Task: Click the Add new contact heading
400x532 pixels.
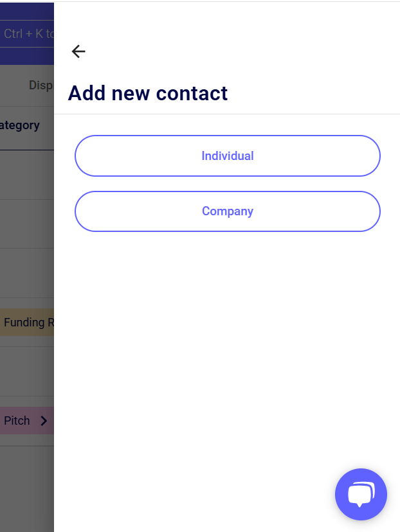Action: pos(148,93)
